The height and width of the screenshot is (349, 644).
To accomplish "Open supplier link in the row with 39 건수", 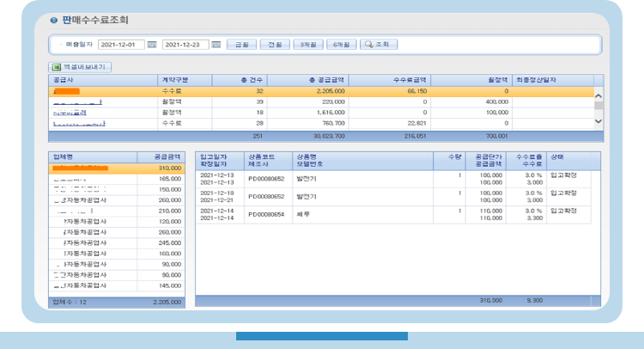I will [77, 102].
